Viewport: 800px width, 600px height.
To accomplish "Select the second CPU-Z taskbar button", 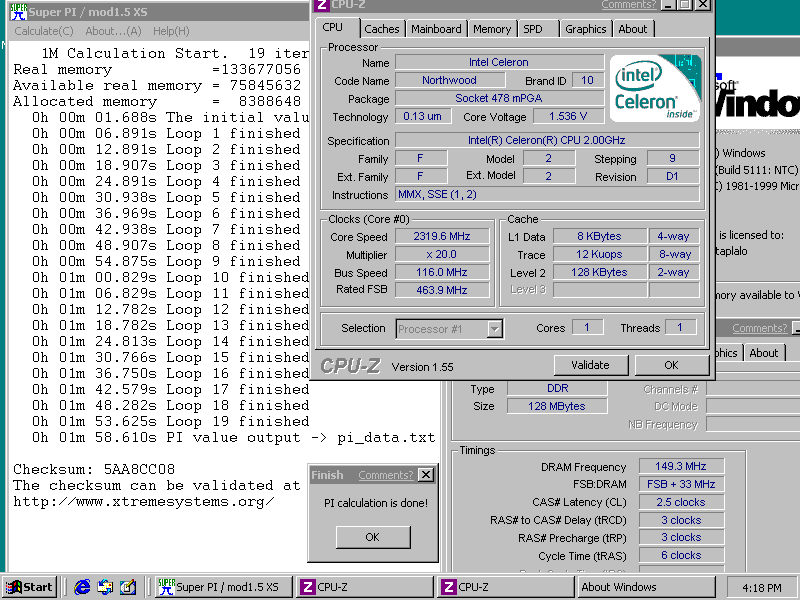I will [x=506, y=587].
